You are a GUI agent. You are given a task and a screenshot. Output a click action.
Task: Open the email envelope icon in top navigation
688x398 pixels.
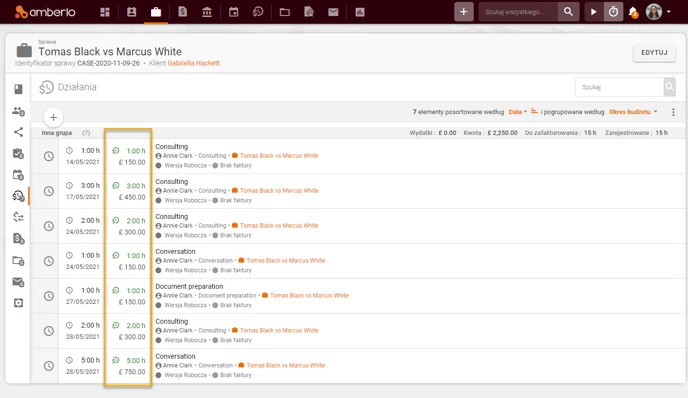tap(333, 12)
